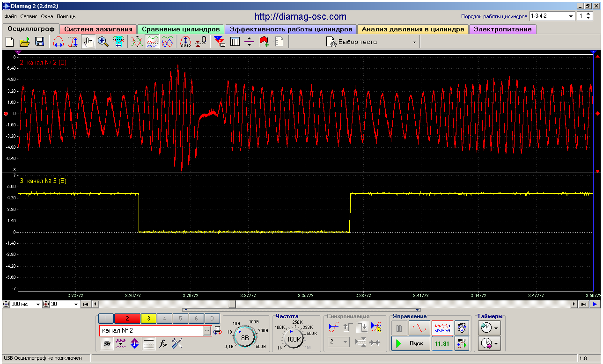
Task: Open the synchronization channel dropdown showing 2
Action: [x=339, y=342]
